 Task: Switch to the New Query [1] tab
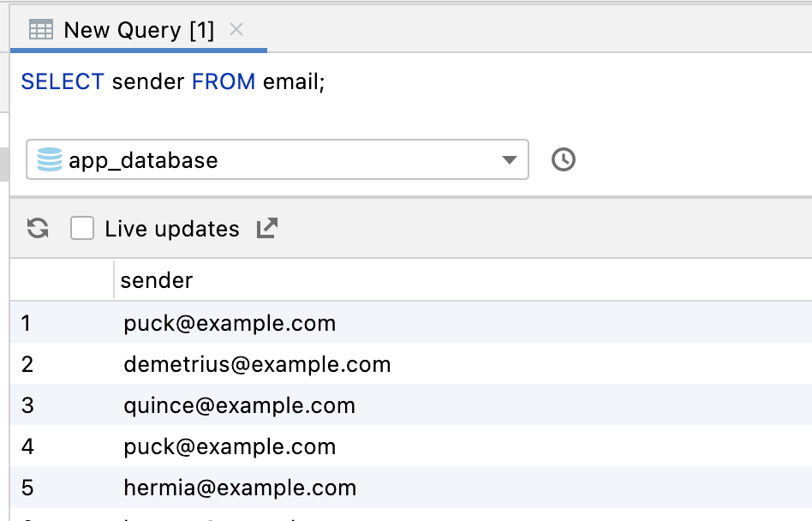[139, 30]
